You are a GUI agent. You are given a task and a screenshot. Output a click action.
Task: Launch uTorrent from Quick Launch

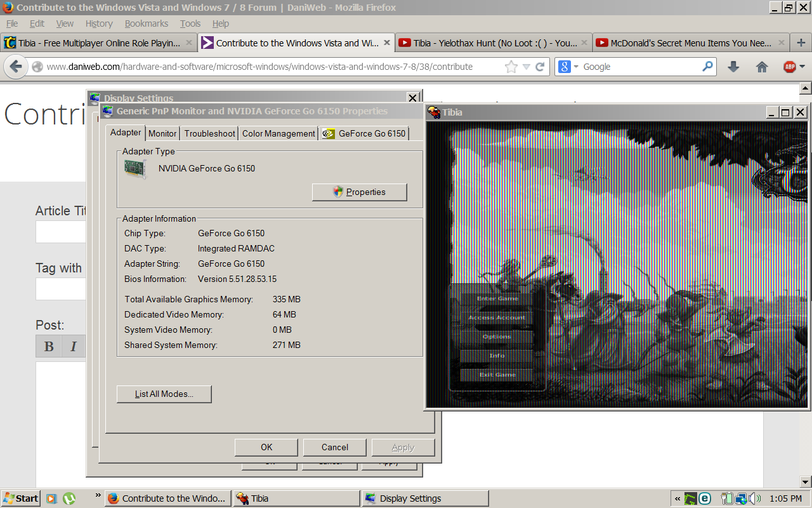click(69, 498)
